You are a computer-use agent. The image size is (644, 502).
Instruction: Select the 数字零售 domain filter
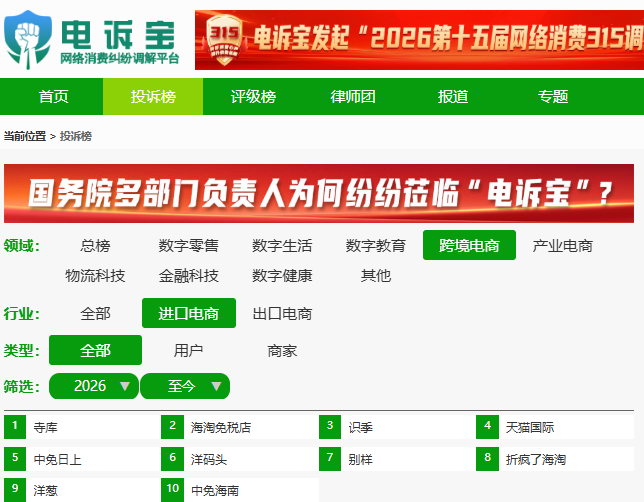tap(189, 246)
